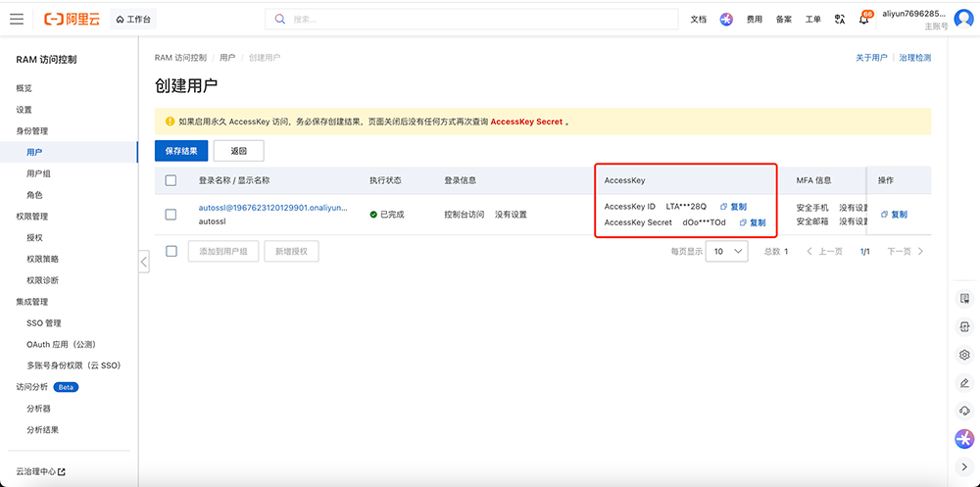Screen dimensions: 980x487
Task: Click the AI assistant icon in the top bar
Action: (x=726, y=19)
